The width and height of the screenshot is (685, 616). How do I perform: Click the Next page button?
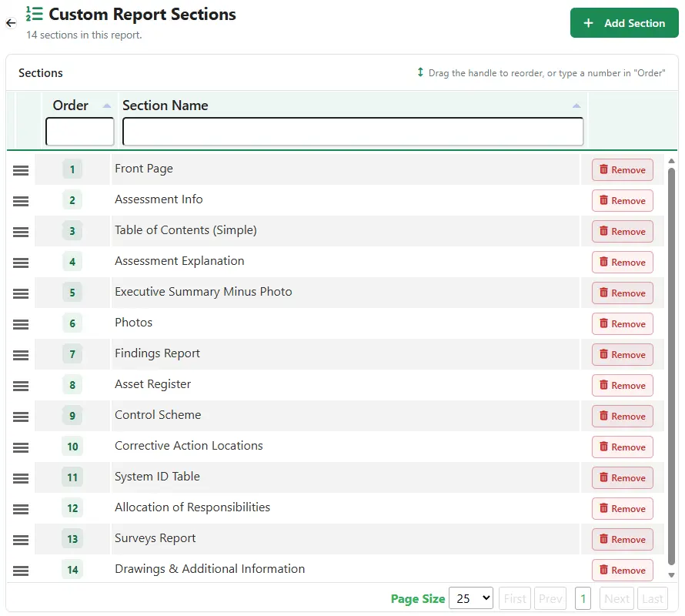coord(616,598)
